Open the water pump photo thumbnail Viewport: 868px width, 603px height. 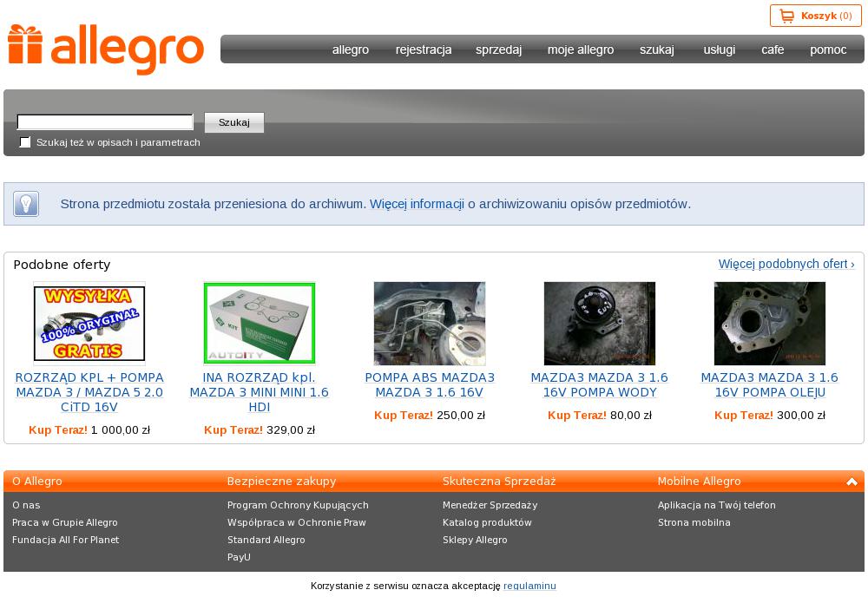(x=600, y=324)
